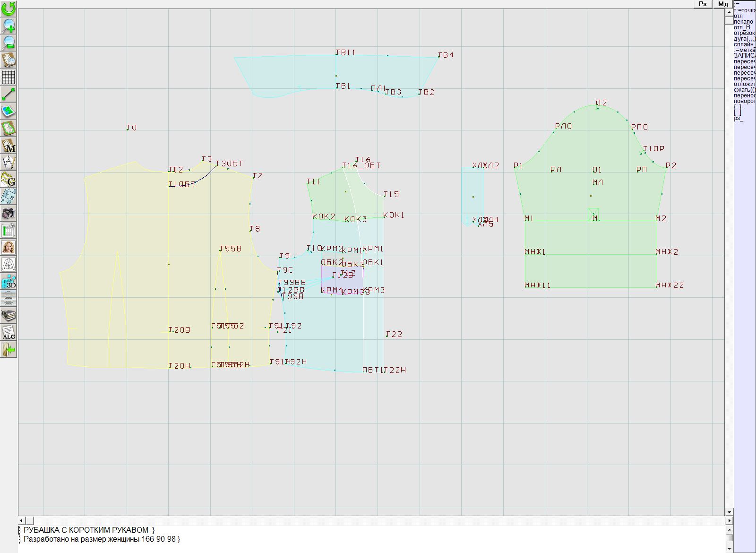Click the canvas vertical scrollbar up arrow
Screen dimensions: 756x553
729,12
